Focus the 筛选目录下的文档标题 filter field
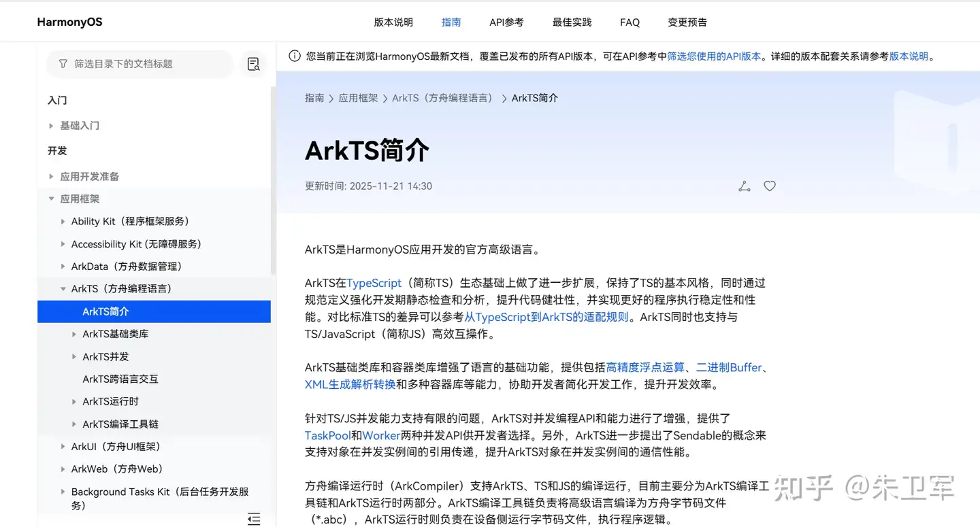The height and width of the screenshot is (527, 980). coord(140,64)
